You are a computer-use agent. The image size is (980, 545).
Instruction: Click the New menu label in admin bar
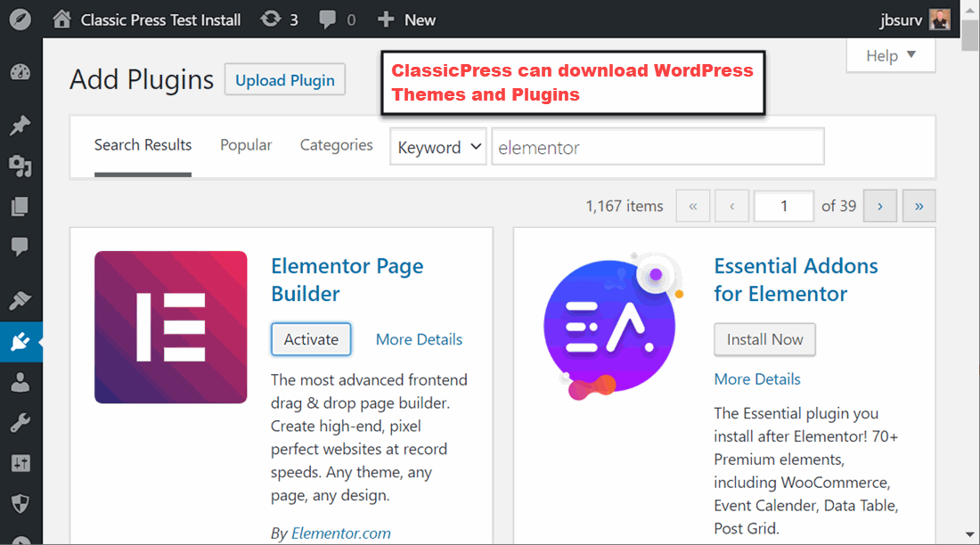point(420,20)
